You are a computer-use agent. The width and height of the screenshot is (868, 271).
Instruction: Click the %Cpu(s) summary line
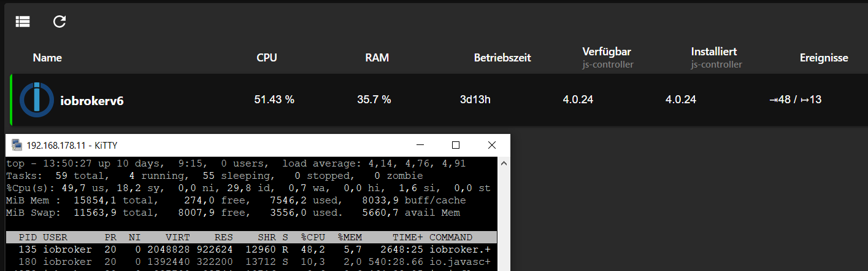pos(248,188)
